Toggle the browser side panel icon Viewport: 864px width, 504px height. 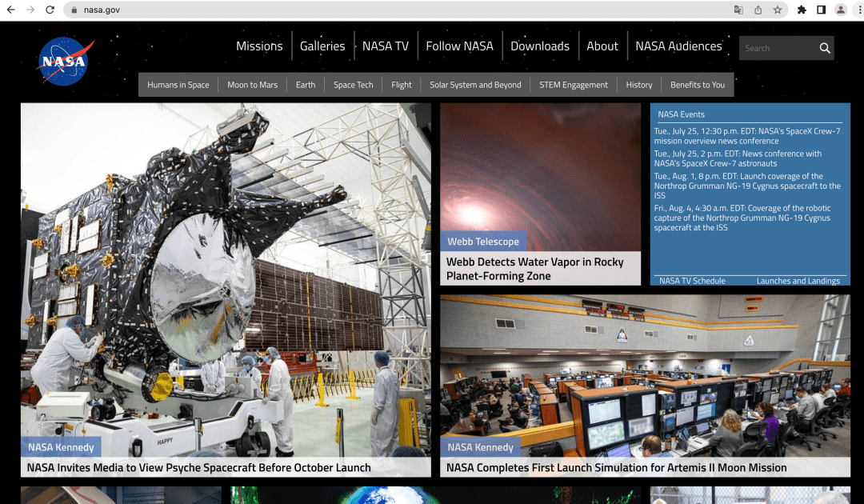[x=821, y=10]
